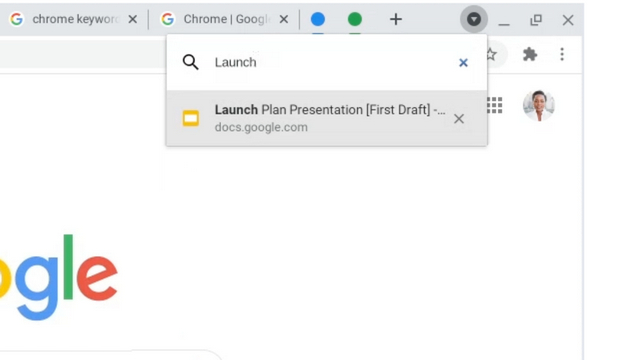Click the magnifying glass search icon

[191, 62]
